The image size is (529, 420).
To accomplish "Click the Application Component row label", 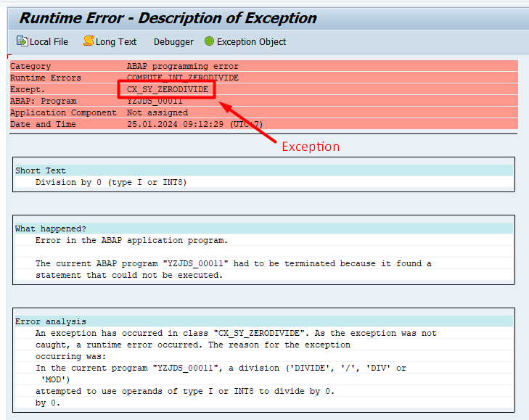I will pos(63,112).
